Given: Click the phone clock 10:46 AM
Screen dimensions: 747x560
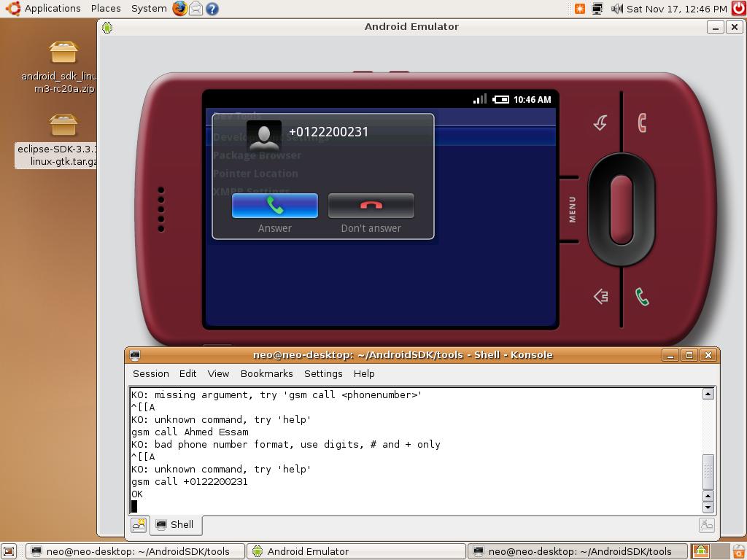Looking at the screenshot, I should pyautogui.click(x=532, y=99).
